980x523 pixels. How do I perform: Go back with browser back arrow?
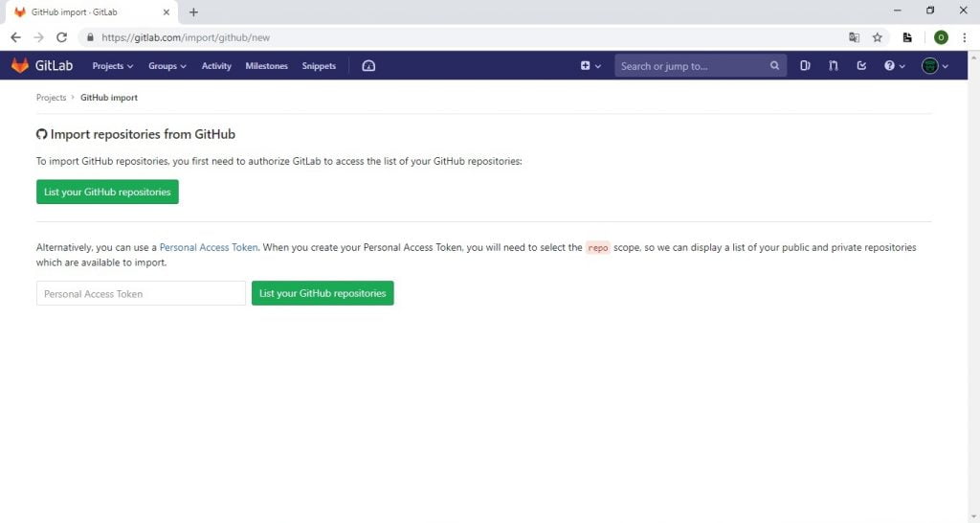(15, 37)
